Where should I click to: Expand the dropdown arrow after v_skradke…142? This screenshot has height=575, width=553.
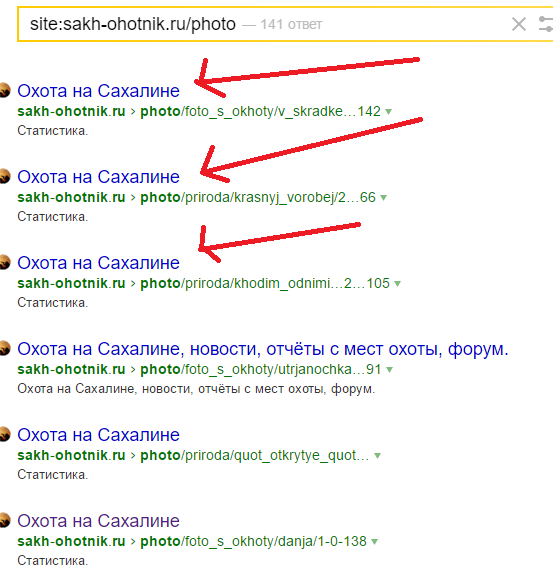388,111
